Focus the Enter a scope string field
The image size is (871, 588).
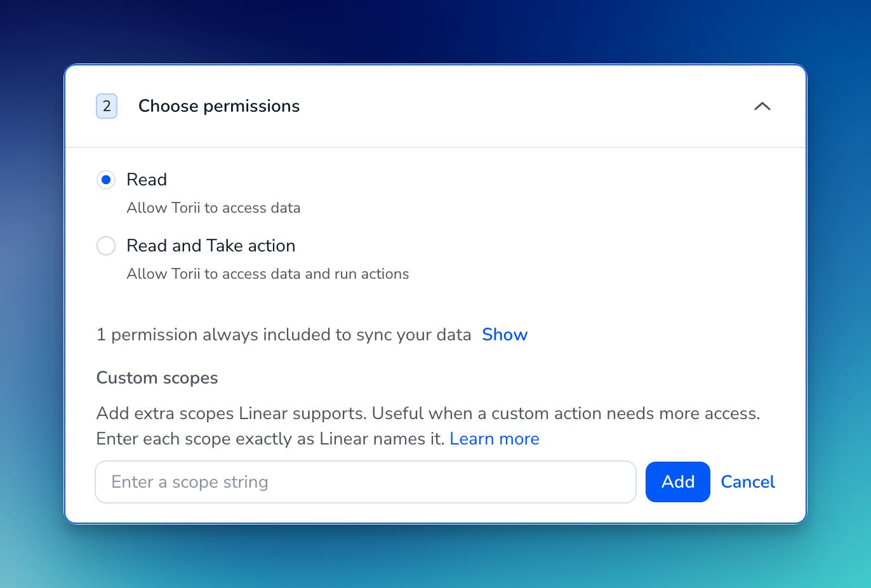[x=366, y=482]
